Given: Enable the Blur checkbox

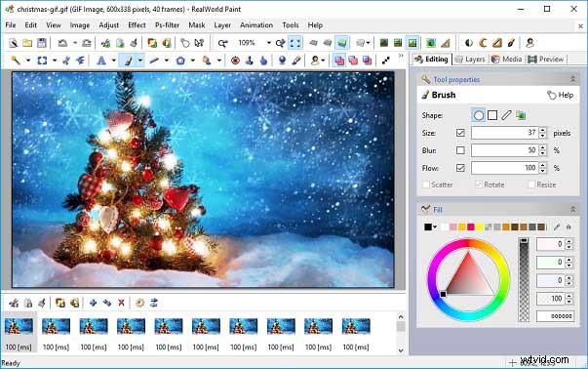Looking at the screenshot, I should tap(460, 150).
